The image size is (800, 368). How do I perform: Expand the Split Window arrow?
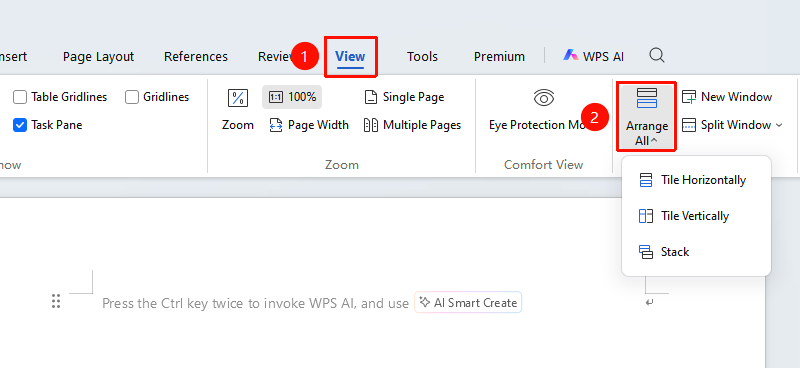(779, 125)
